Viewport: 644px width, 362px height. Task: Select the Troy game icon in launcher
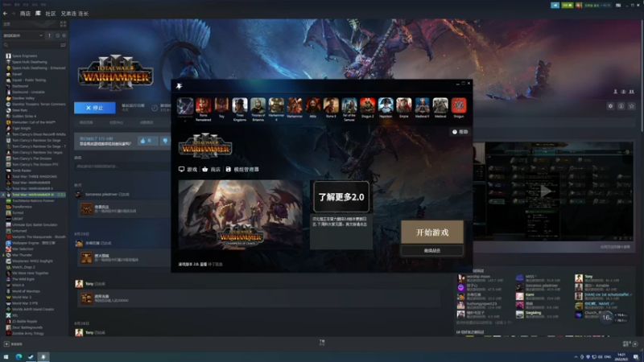pyautogui.click(x=221, y=105)
